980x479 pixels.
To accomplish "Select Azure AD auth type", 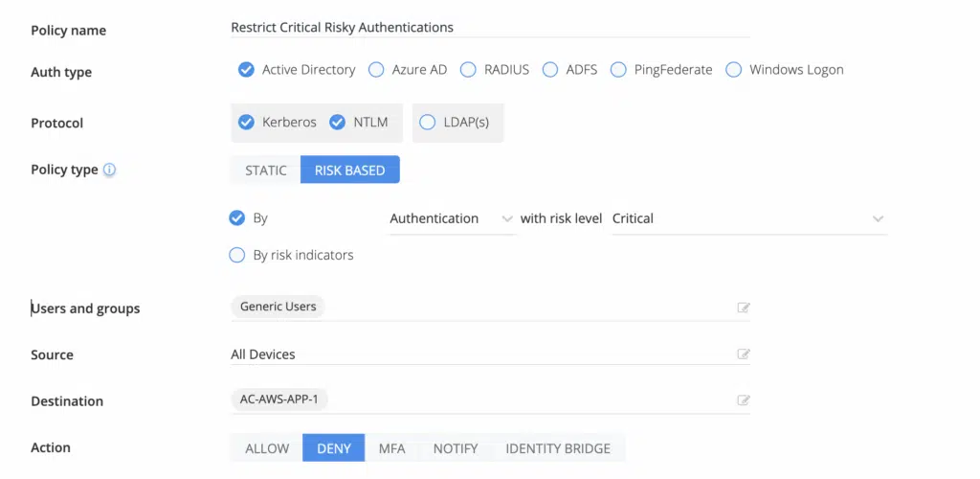I will point(376,70).
